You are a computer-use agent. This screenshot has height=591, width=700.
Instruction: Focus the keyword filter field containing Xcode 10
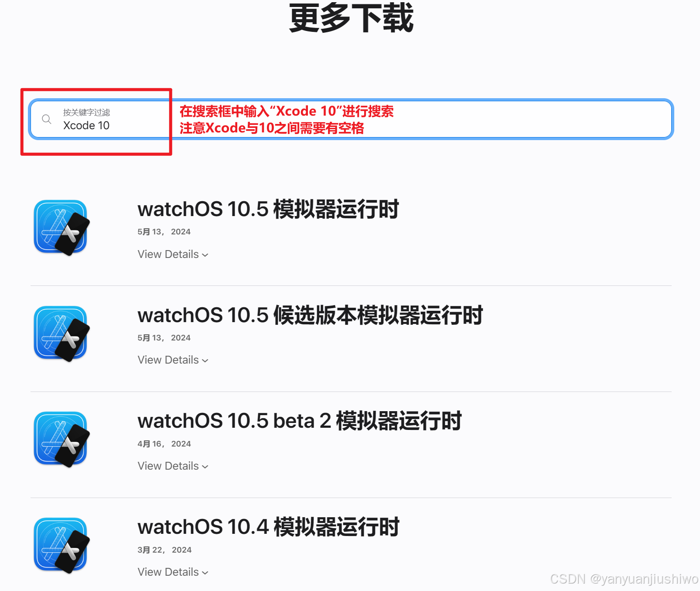coord(351,119)
